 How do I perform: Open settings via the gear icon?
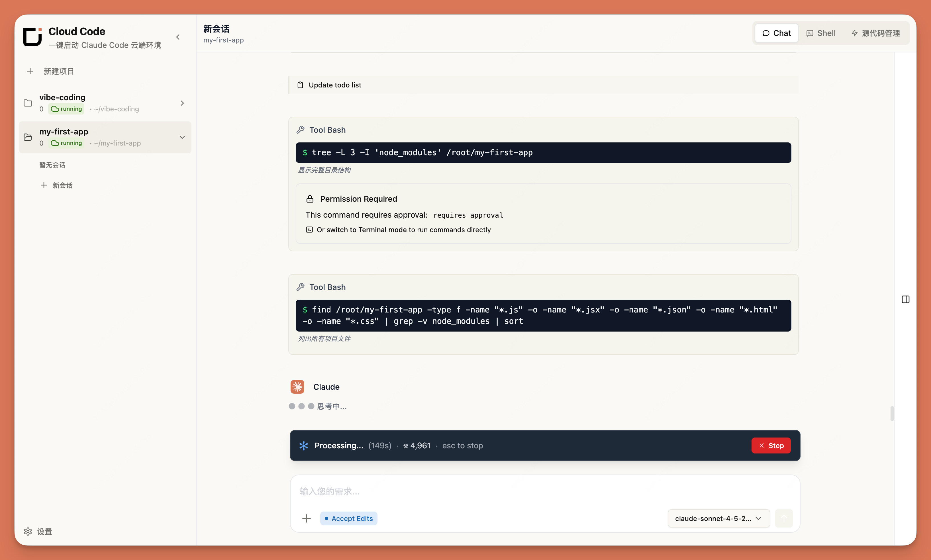pos(28,531)
